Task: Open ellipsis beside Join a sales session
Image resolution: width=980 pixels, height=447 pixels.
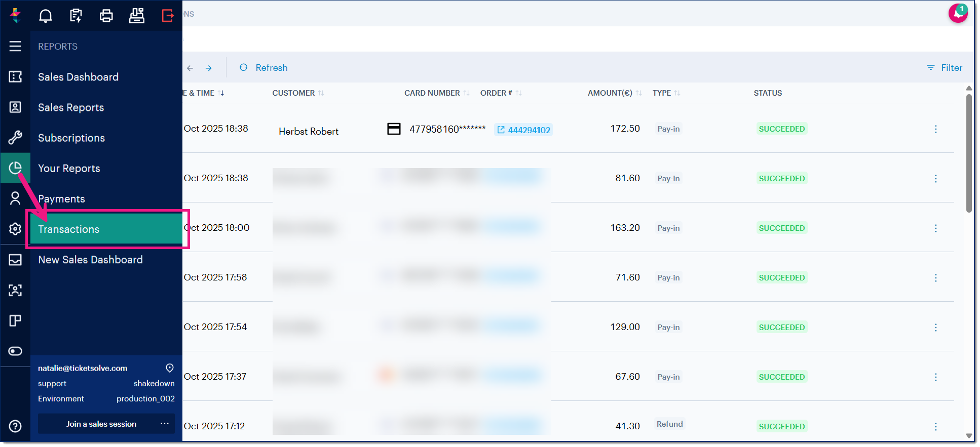Action: tap(165, 424)
